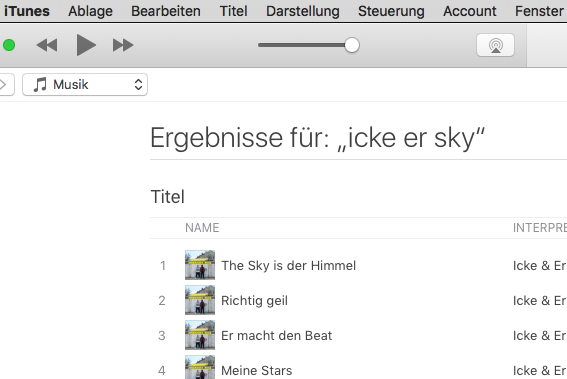Open the Darstellung menu
Image resolution: width=567 pixels, height=379 pixels.
coord(303,11)
